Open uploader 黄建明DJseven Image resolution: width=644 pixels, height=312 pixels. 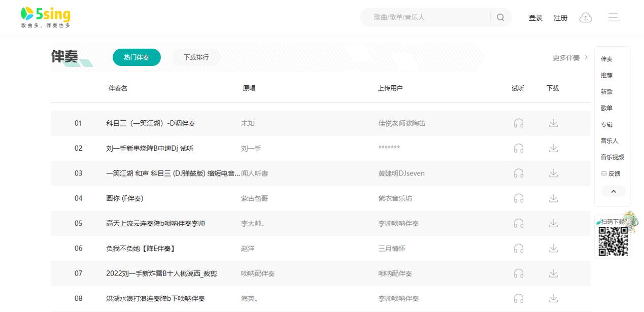point(401,174)
